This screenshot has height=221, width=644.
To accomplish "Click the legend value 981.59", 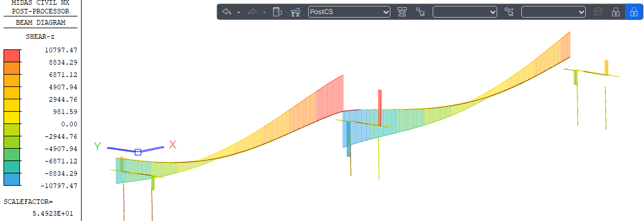I will point(65,112).
